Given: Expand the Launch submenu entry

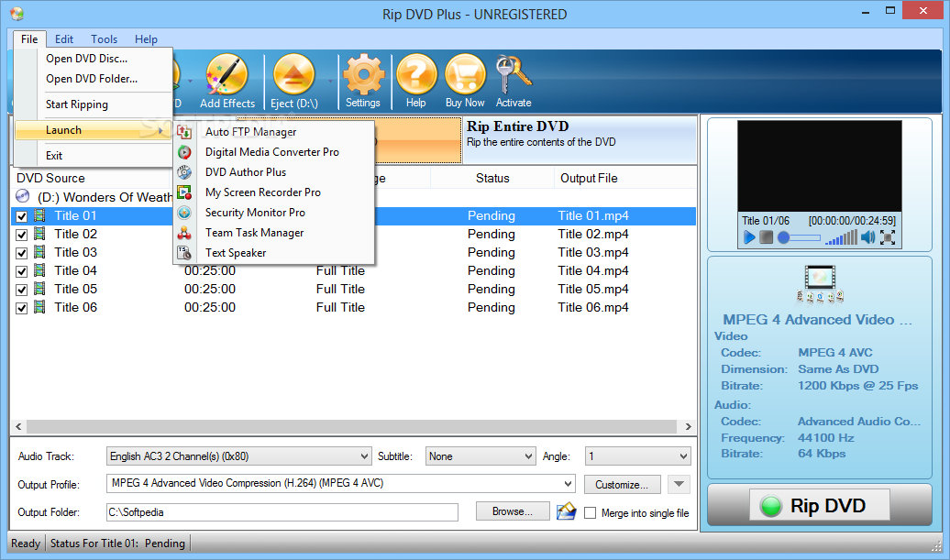Looking at the screenshot, I should 94,130.
